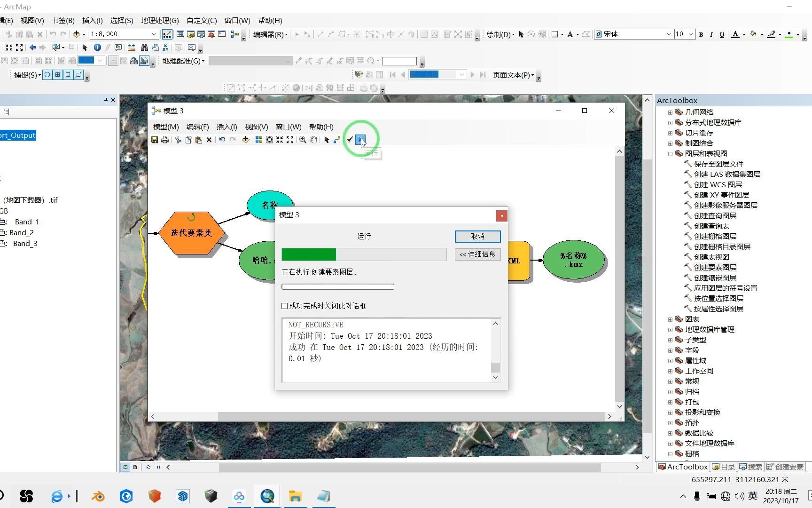812x508 pixels.
Task: Click the Add Data plus icon in ModelBuilder
Action: pyautogui.click(x=246, y=140)
